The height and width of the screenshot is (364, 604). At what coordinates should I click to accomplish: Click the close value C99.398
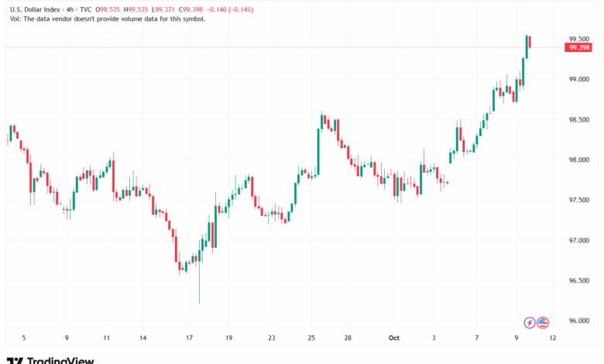pyautogui.click(x=190, y=9)
